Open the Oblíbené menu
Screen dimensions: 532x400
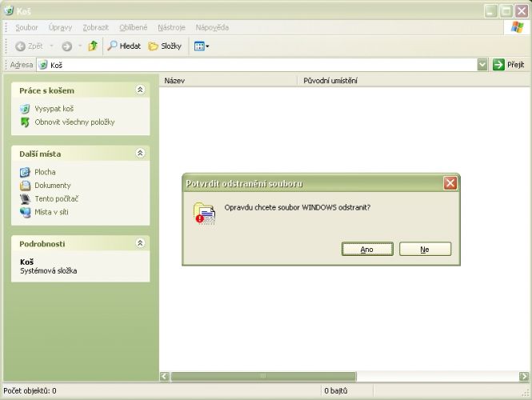click(x=134, y=27)
